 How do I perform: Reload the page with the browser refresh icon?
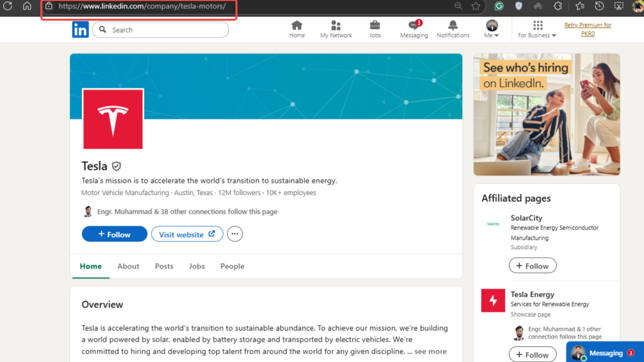pyautogui.click(x=8, y=6)
